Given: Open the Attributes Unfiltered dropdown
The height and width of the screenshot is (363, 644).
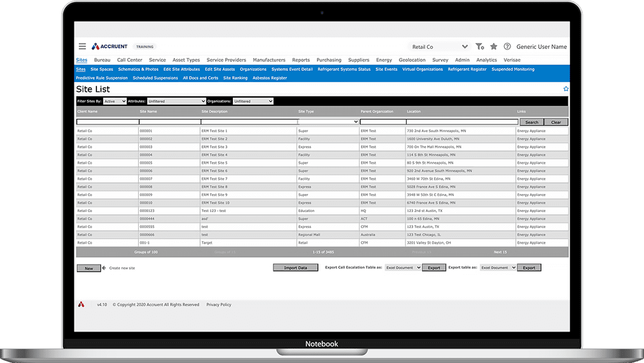Looking at the screenshot, I should point(176,101).
